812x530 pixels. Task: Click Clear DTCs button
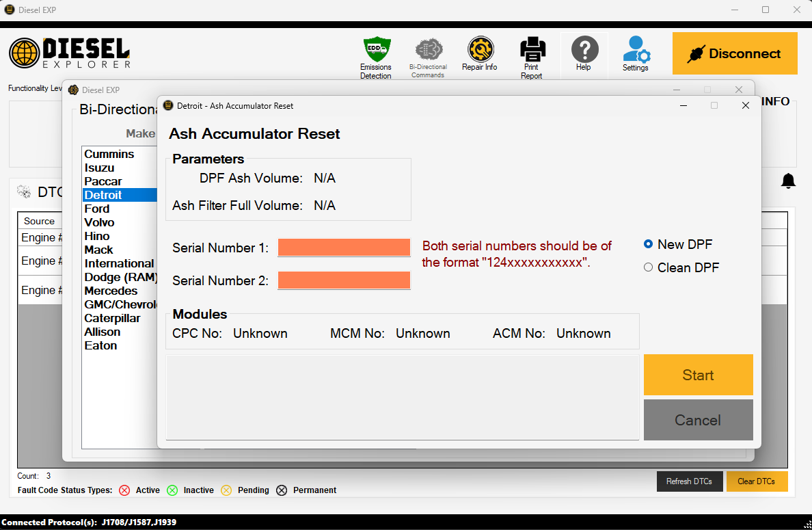pyautogui.click(x=757, y=481)
